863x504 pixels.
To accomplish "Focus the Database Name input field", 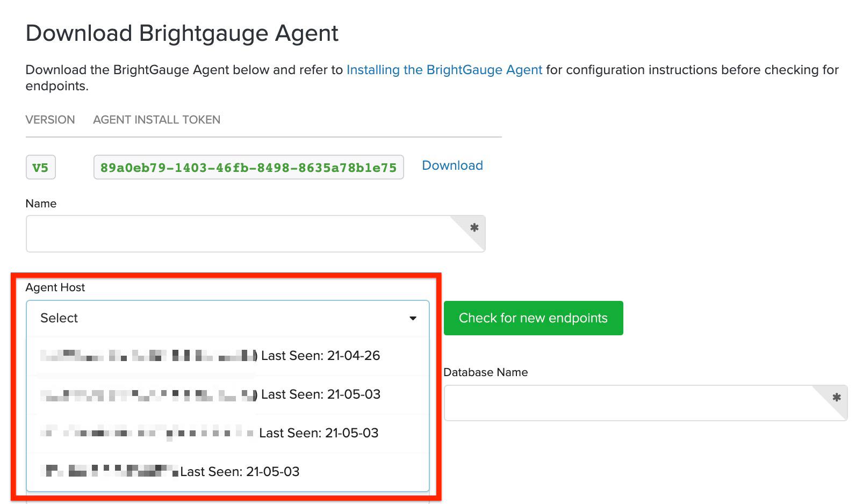I will pos(645,403).
